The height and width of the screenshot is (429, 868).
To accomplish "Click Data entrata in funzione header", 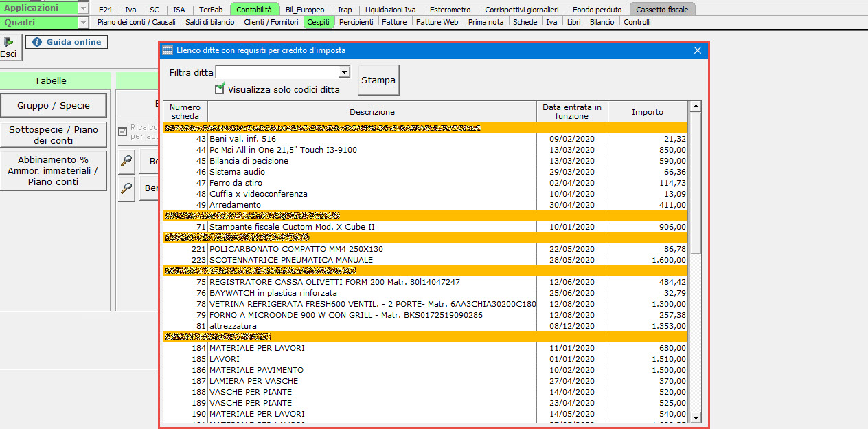I will 572,111.
